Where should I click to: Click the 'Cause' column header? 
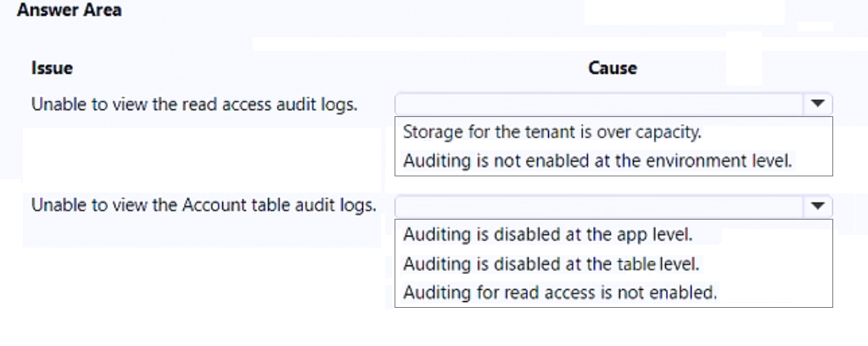tap(613, 68)
